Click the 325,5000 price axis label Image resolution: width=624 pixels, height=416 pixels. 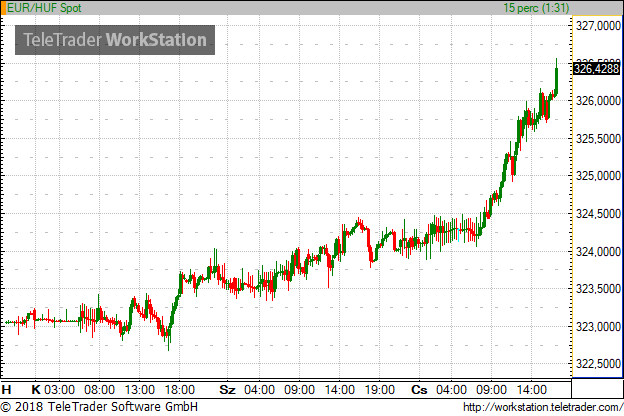point(598,139)
